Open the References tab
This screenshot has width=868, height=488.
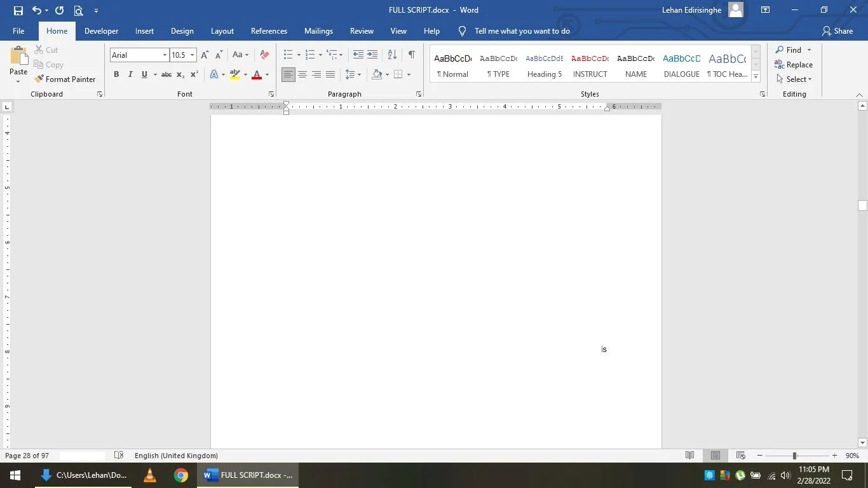[x=269, y=31]
